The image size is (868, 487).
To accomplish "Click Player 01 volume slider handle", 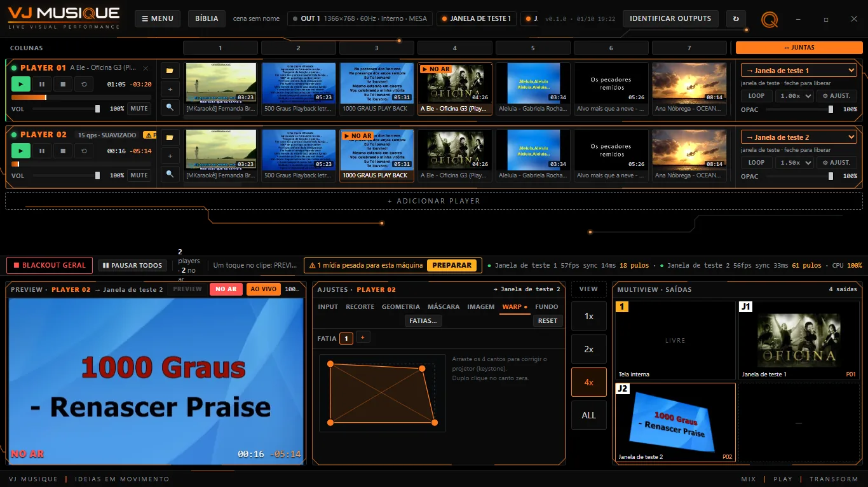I will pyautogui.click(x=98, y=109).
